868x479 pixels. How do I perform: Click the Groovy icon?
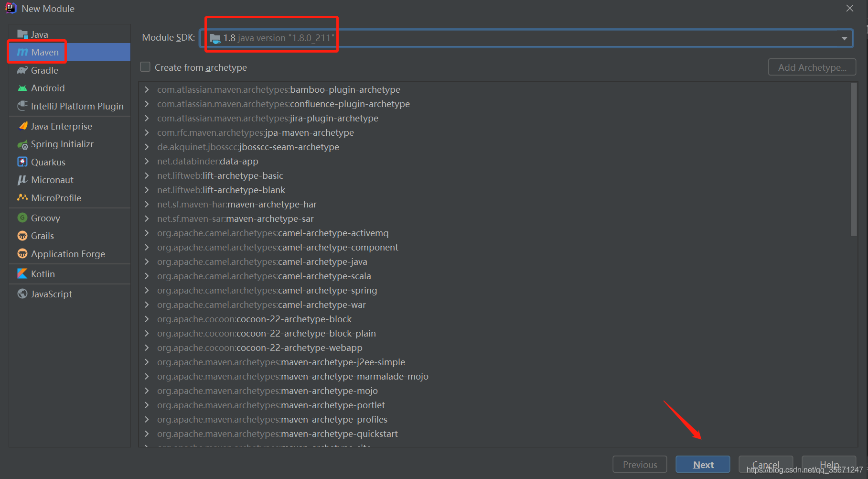(22, 218)
